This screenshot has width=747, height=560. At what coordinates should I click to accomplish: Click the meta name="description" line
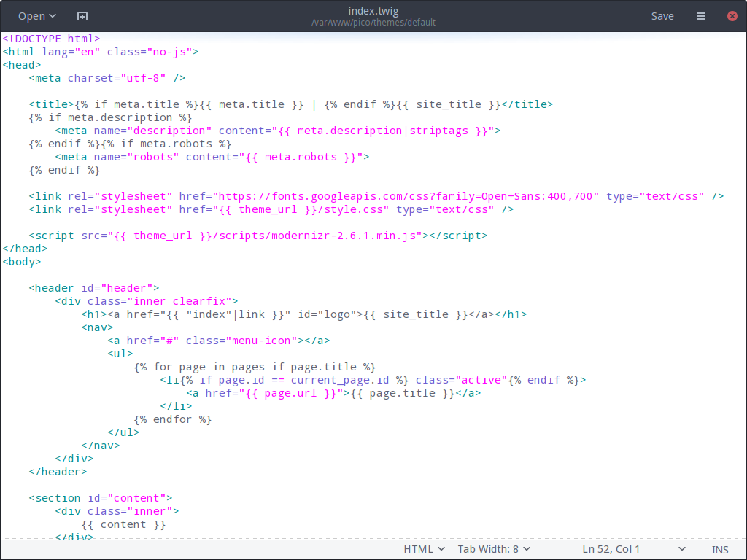click(278, 131)
